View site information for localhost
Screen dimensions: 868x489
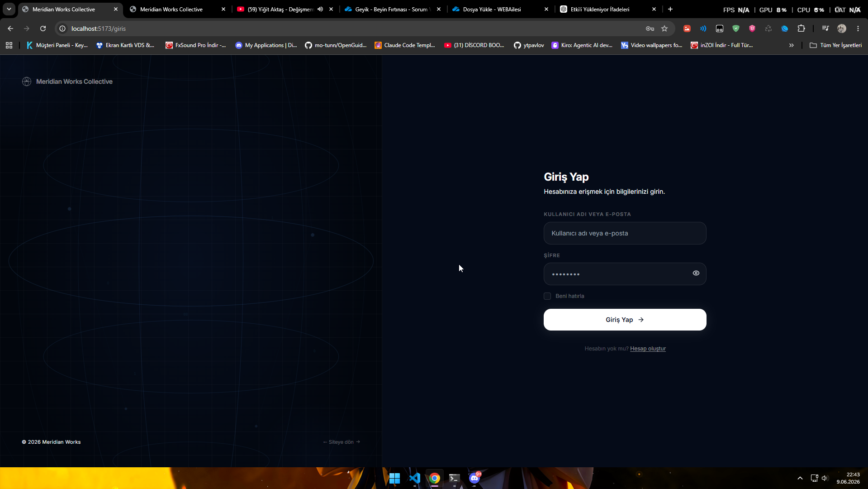coord(62,29)
